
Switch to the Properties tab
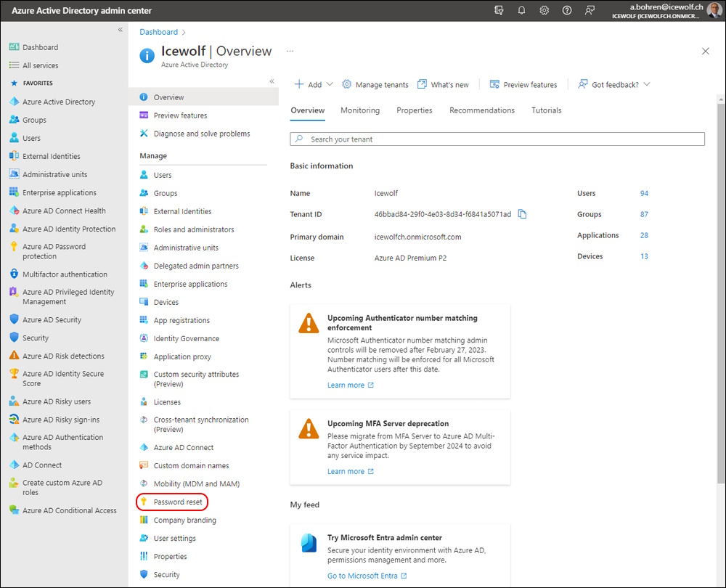coord(415,110)
